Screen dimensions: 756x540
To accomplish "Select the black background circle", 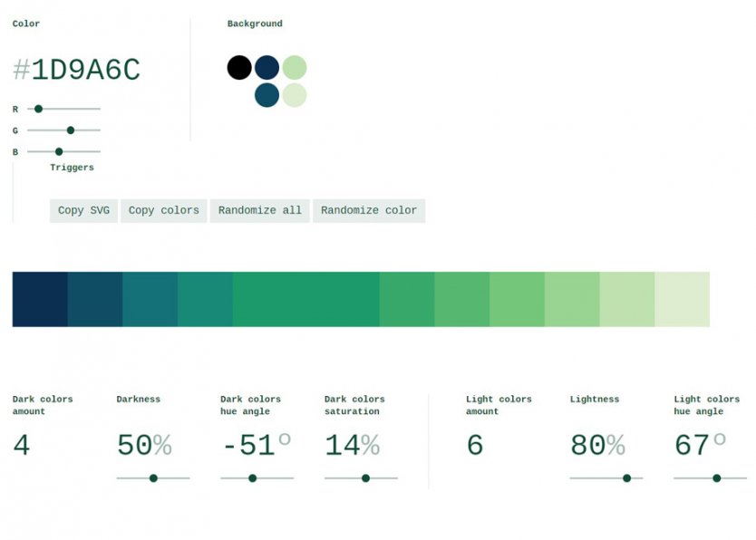I will click(x=238, y=66).
